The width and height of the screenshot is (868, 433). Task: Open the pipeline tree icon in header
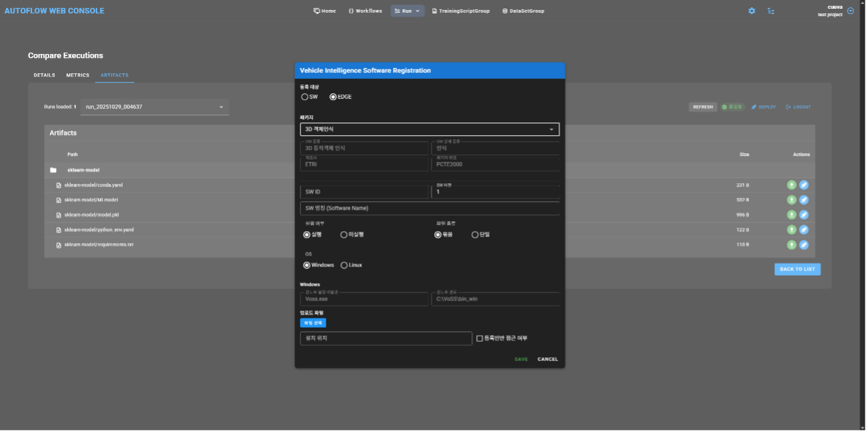771,11
